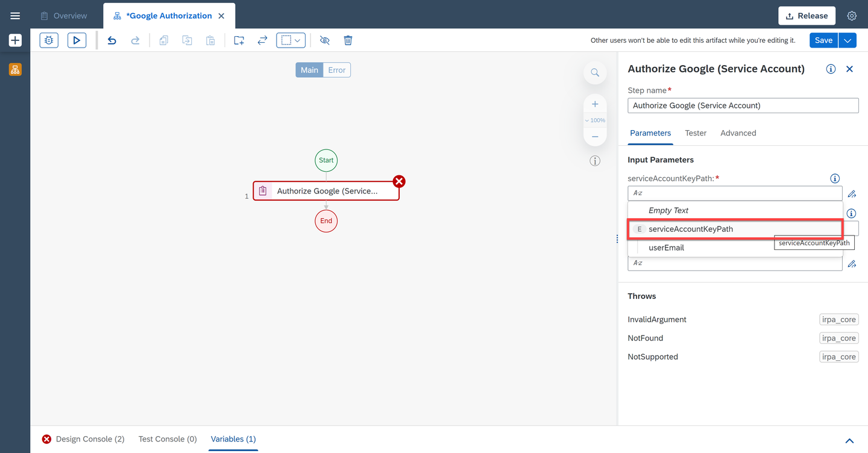Select the Authorize Google step on canvas
868x453 pixels.
(326, 191)
